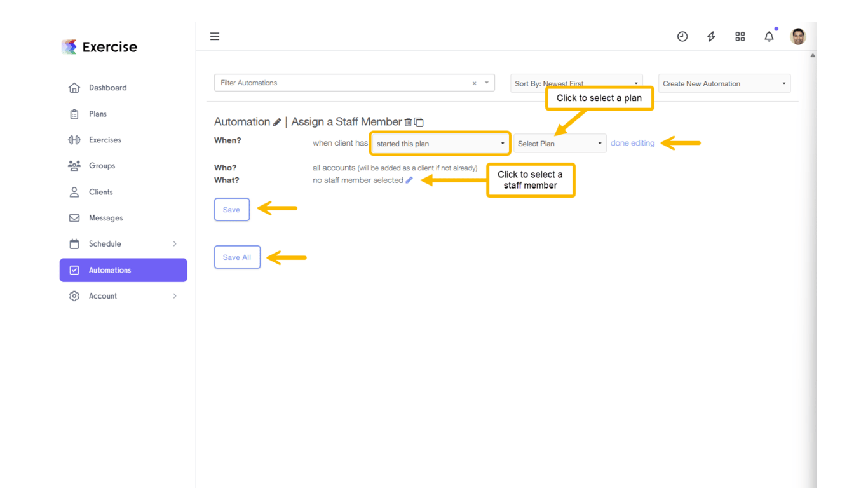This screenshot has height=488, width=868.
Task: Open the Create New Automation dropdown
Action: [724, 83]
